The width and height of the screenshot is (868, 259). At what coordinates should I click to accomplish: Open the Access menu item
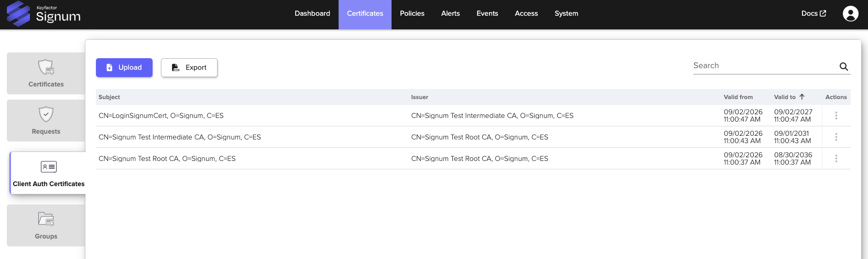point(526,14)
